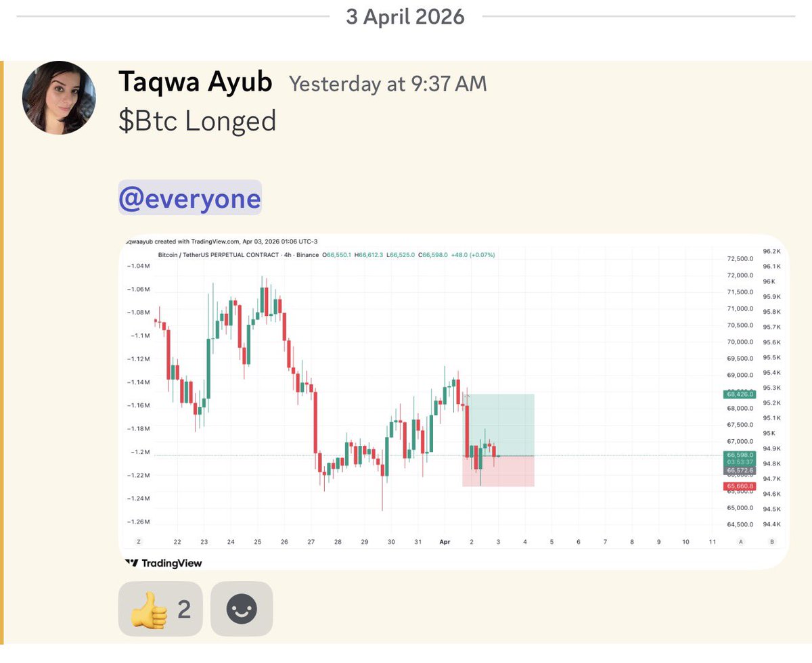
Task: Click Taqwa Ayub's profile avatar
Action: (x=59, y=97)
